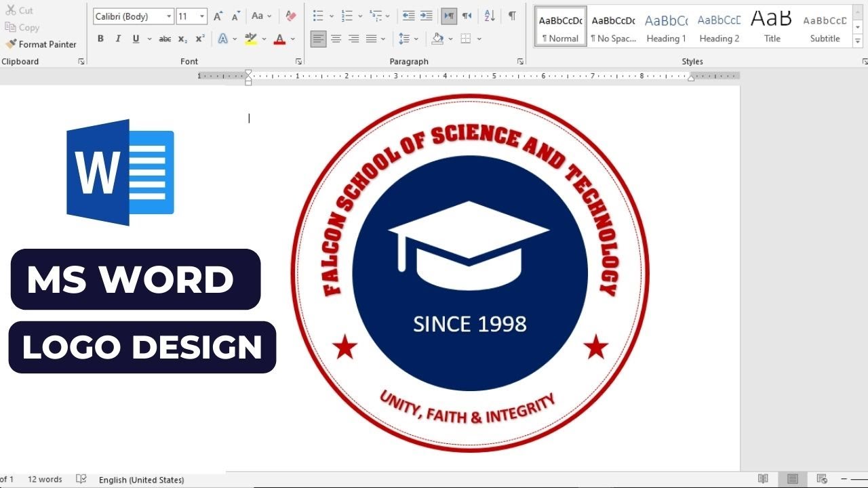Click the first line indent marker on ruler
This screenshot has width=868, height=488.
click(248, 73)
